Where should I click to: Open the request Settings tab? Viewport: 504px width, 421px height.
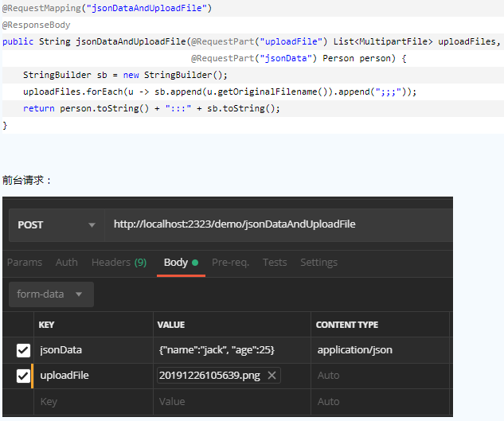tap(318, 263)
